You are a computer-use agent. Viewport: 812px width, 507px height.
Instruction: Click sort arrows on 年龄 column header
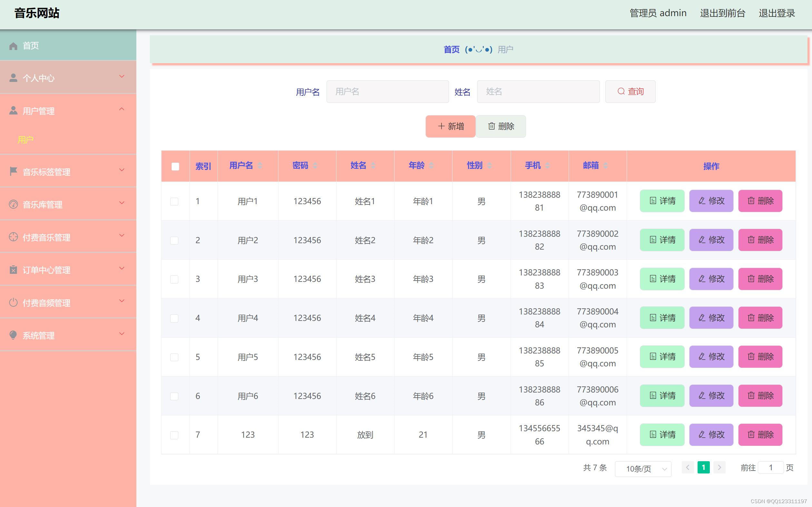431,165
